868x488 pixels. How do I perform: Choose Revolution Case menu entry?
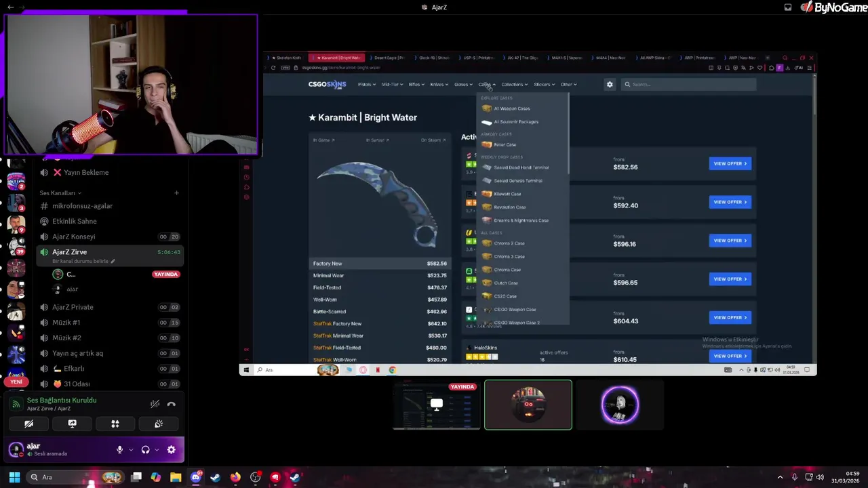click(x=522, y=207)
